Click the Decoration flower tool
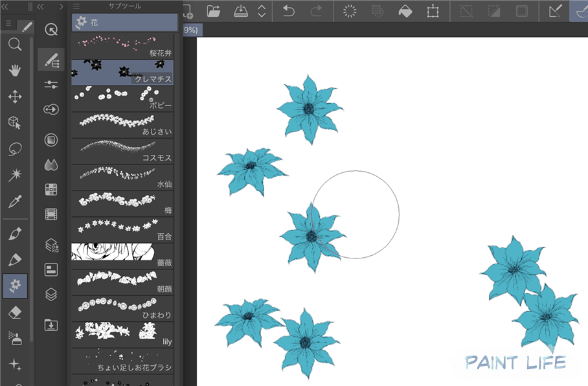The width and height of the screenshot is (588, 386). (15, 286)
